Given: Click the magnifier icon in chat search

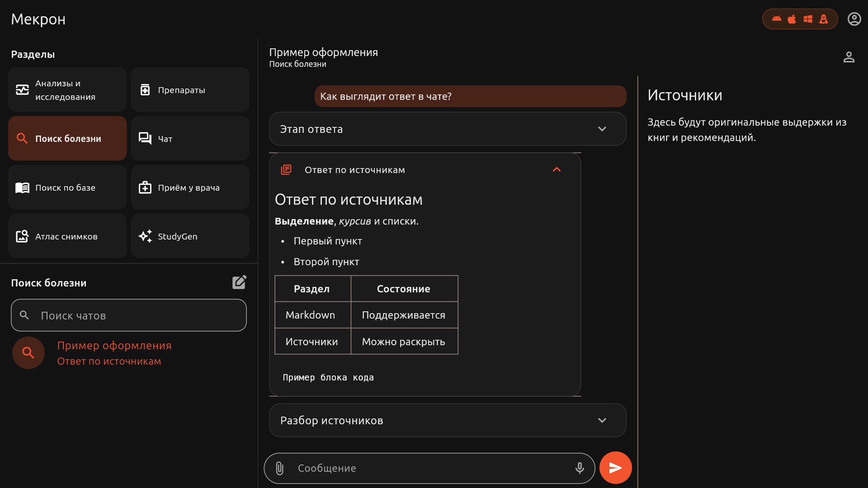Looking at the screenshot, I should 24,315.
